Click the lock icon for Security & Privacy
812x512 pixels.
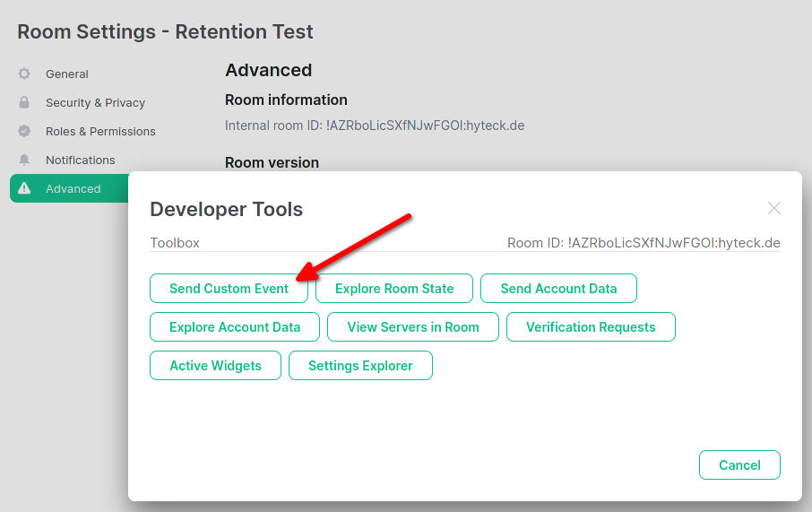24,102
